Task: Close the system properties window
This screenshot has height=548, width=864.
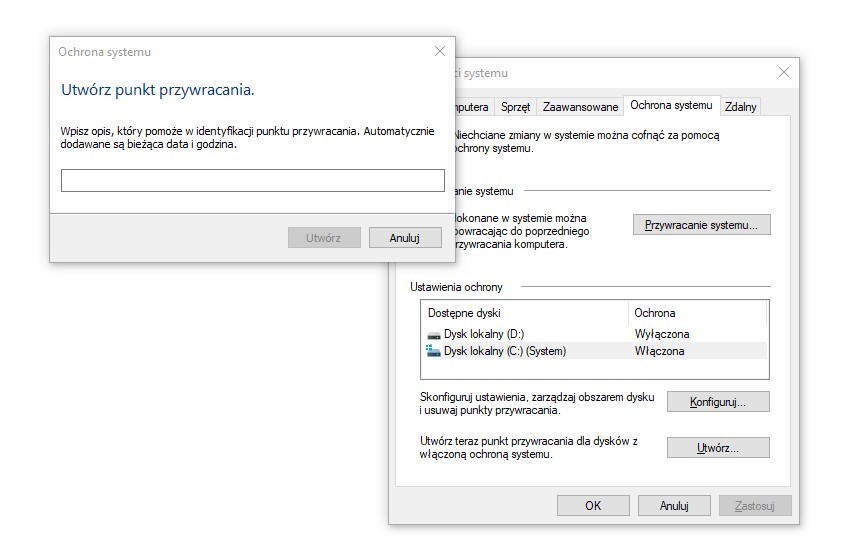Action: [x=784, y=72]
